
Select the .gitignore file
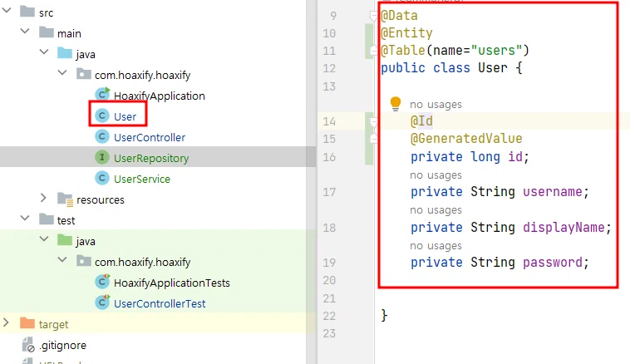point(62,345)
